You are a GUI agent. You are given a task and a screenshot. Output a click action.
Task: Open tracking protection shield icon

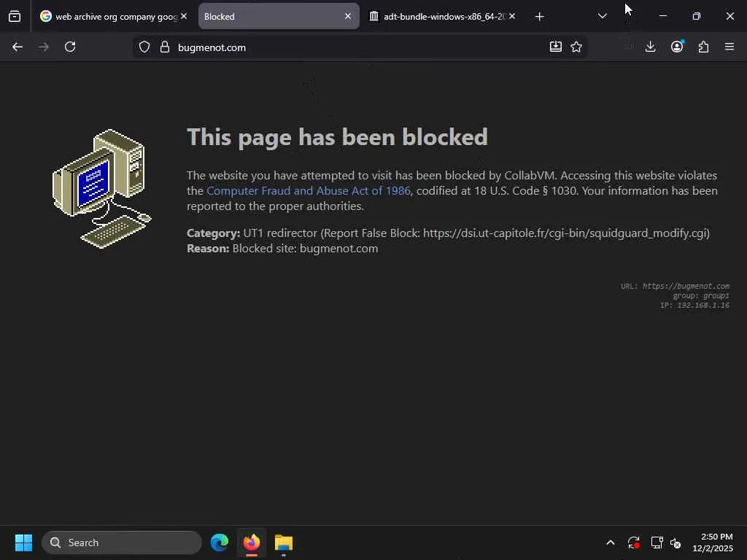click(144, 47)
